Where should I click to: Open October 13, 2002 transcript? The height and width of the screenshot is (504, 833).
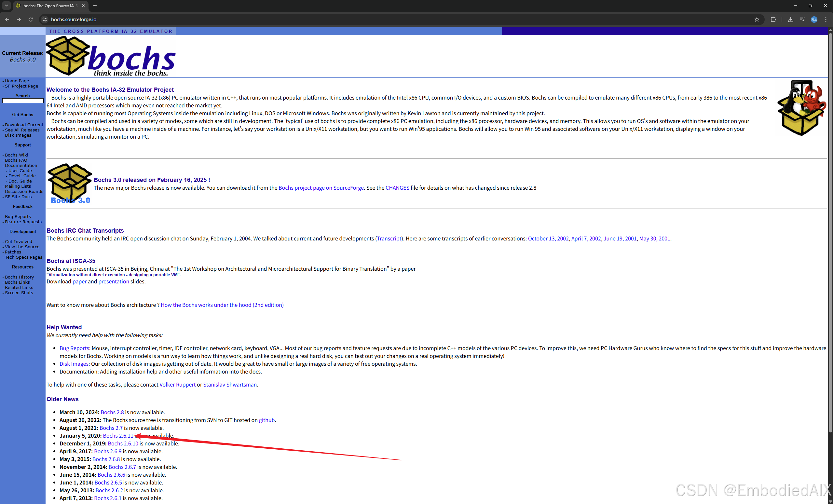(x=548, y=238)
